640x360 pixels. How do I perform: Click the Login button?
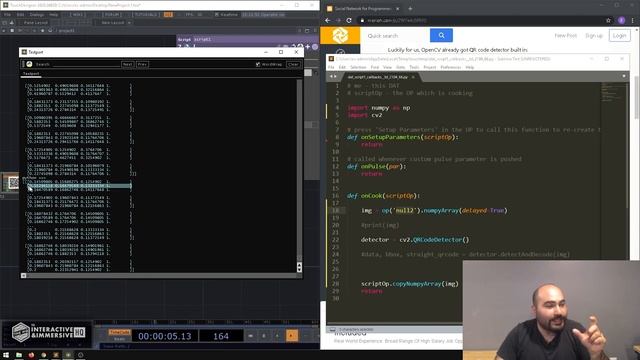click(x=619, y=36)
